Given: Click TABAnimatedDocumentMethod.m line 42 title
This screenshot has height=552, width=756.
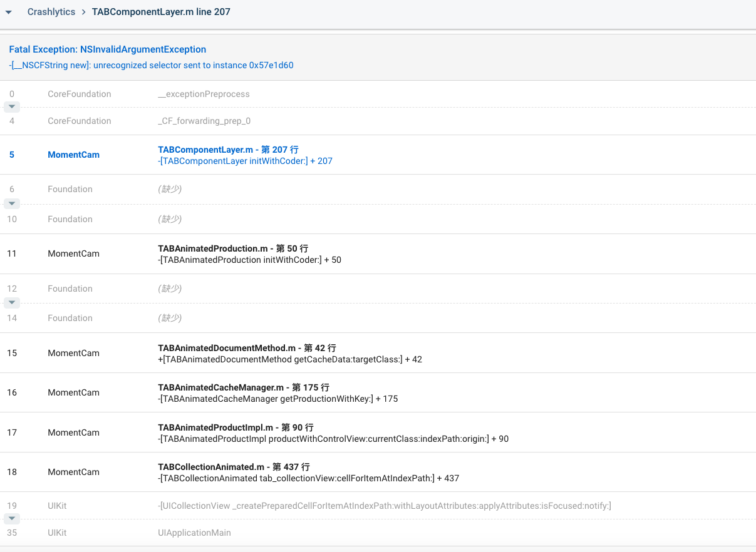Looking at the screenshot, I should [x=247, y=348].
